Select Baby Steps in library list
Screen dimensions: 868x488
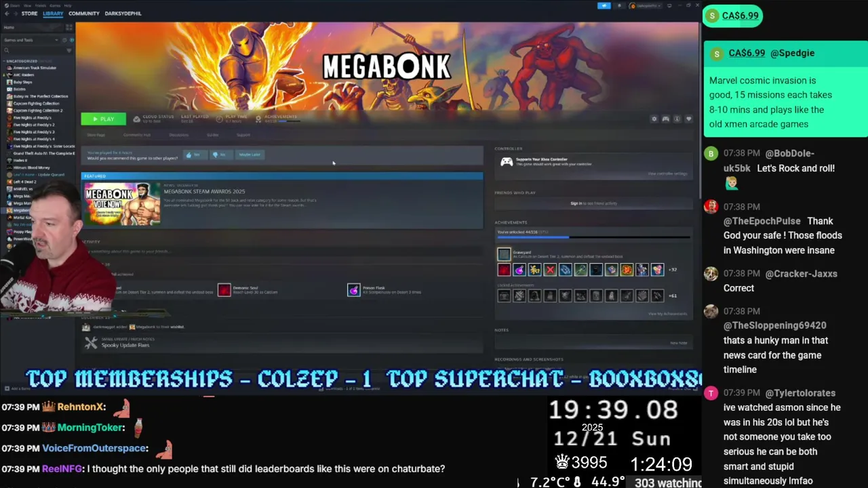click(x=22, y=82)
